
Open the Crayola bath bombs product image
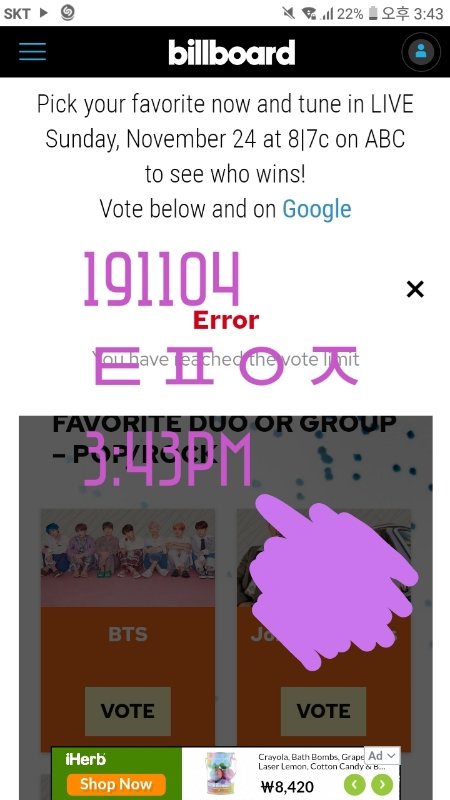coord(220,773)
